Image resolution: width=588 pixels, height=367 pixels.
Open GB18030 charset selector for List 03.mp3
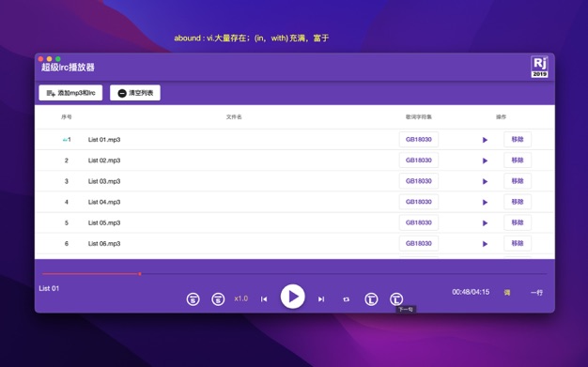pos(419,181)
